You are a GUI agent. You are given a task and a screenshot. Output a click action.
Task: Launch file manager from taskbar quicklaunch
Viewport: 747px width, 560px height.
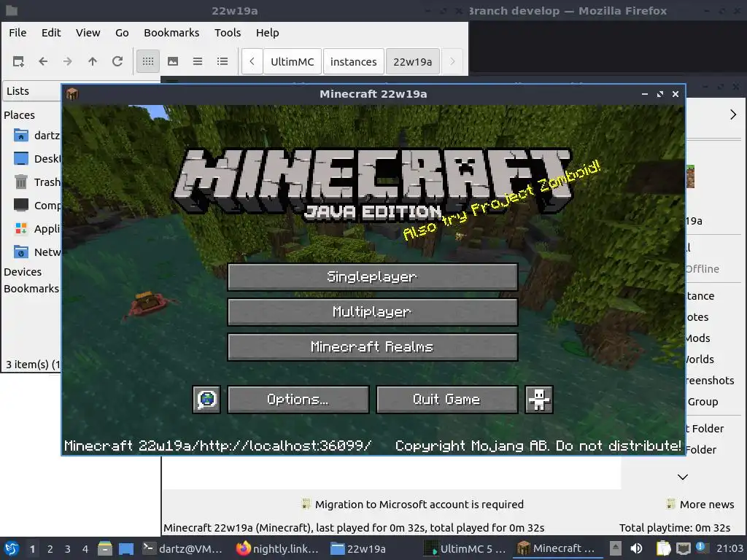tap(105, 548)
